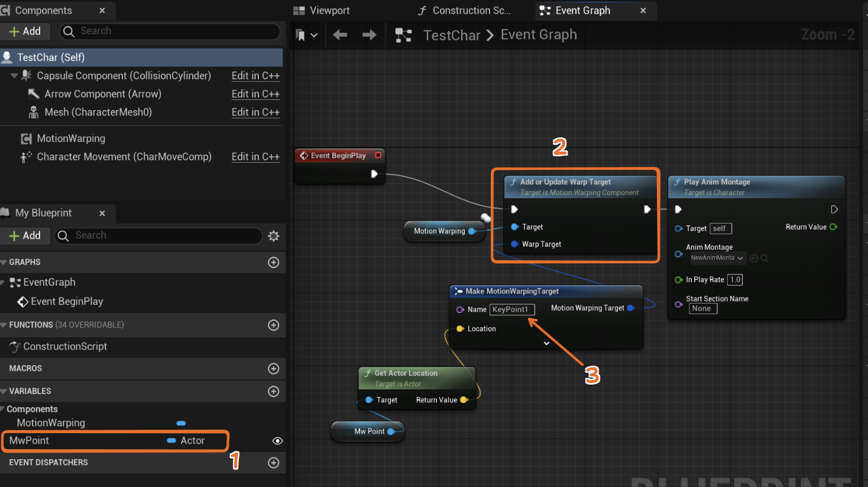Screen dimensions: 868x487
Task: Click MwPoint variable's blue type pill
Action: (x=171, y=441)
